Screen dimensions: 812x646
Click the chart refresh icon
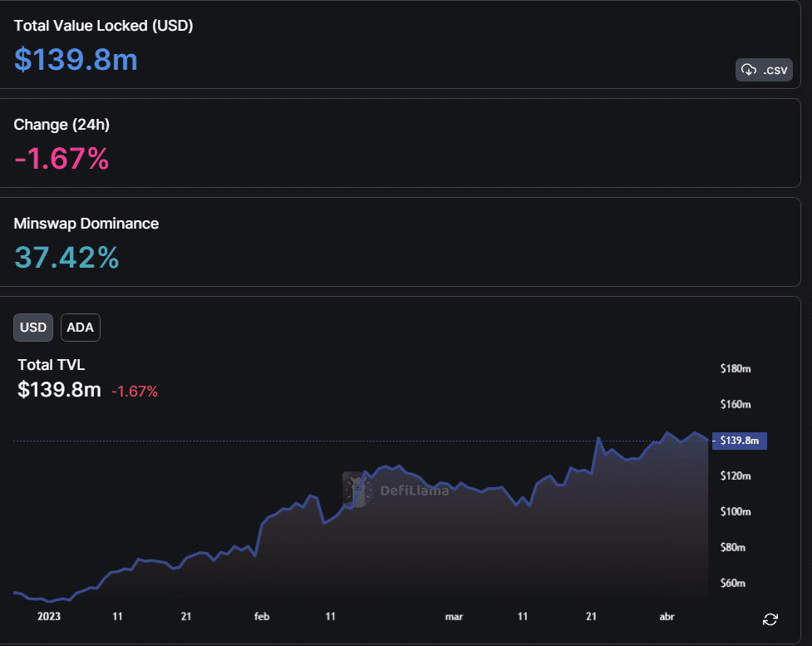point(770,619)
